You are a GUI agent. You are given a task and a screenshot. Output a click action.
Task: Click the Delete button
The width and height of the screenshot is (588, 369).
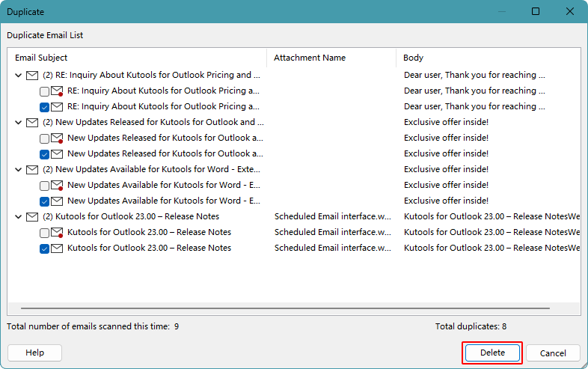click(492, 353)
